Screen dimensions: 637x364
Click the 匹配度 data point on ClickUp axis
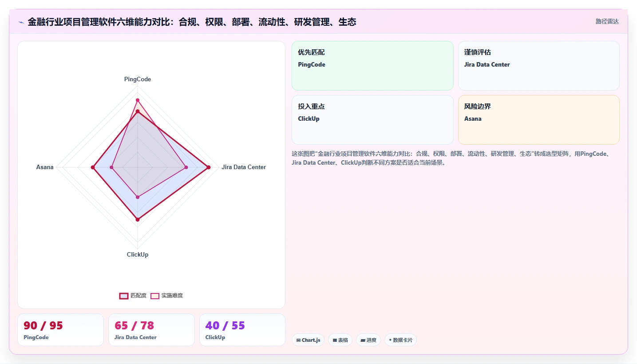138,219
